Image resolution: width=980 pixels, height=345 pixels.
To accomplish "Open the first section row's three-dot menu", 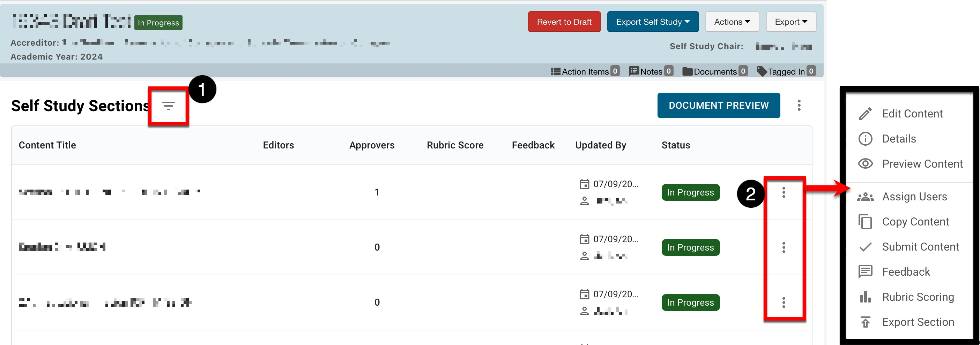I will click(783, 193).
